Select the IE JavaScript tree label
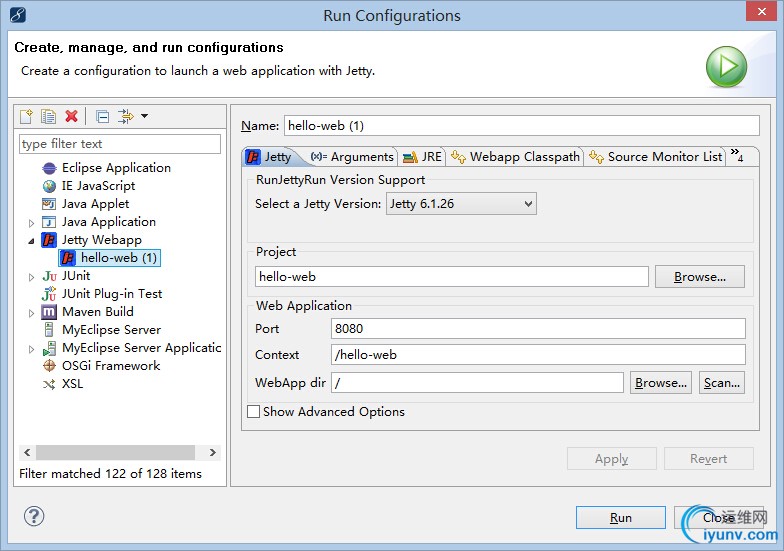Viewport: 784px width, 551px height. pos(98,186)
